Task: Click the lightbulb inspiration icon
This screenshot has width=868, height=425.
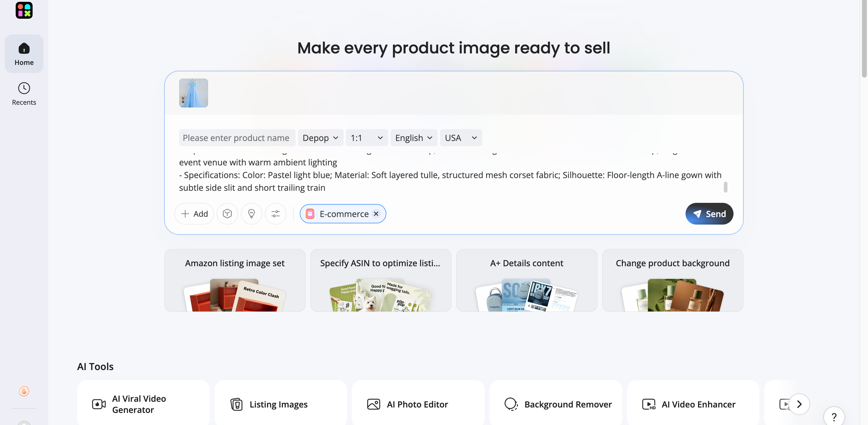Action: (x=251, y=214)
